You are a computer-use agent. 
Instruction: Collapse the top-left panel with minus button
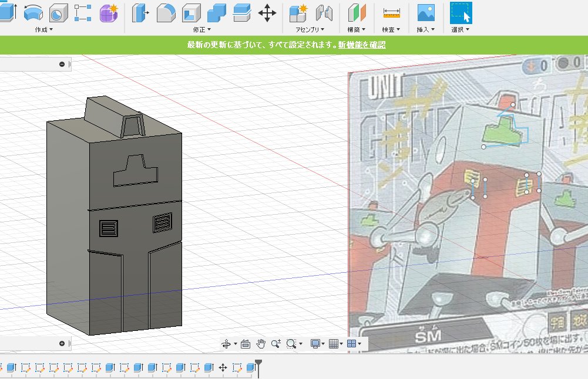(62, 65)
